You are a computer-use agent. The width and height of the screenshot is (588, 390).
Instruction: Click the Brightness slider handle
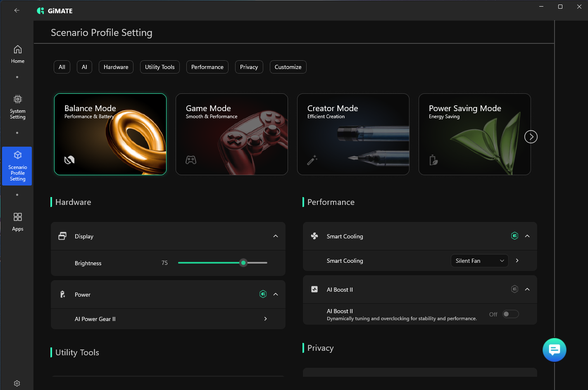243,263
